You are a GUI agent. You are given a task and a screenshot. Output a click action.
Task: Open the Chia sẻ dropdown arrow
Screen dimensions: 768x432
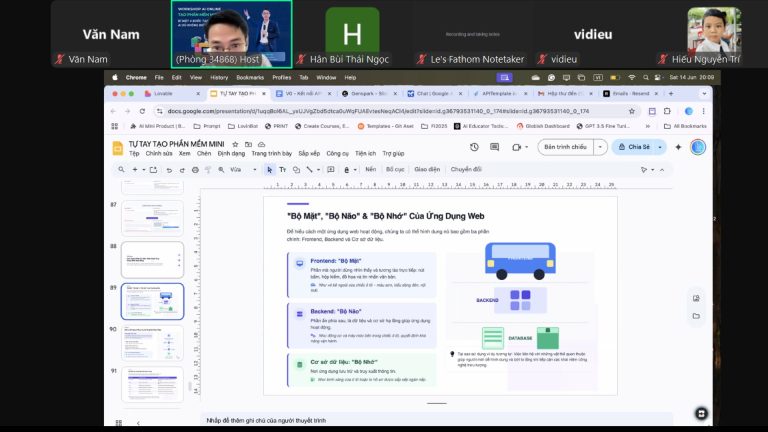coord(659,147)
